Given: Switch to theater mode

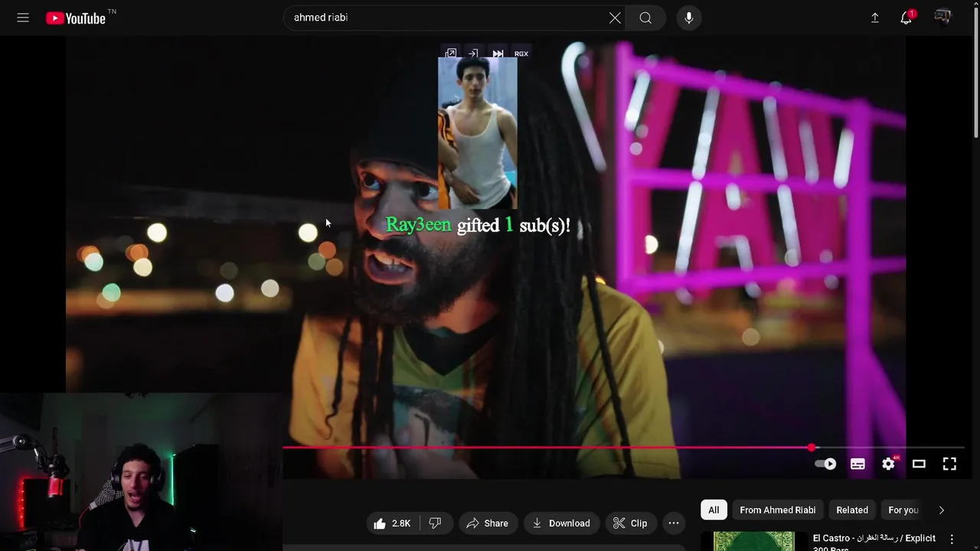Looking at the screenshot, I should click(919, 464).
